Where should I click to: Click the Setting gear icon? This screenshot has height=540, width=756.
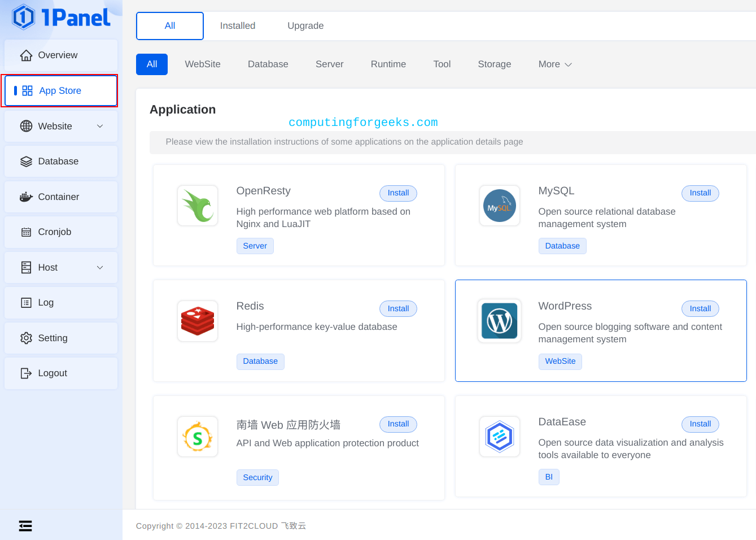pyautogui.click(x=26, y=338)
